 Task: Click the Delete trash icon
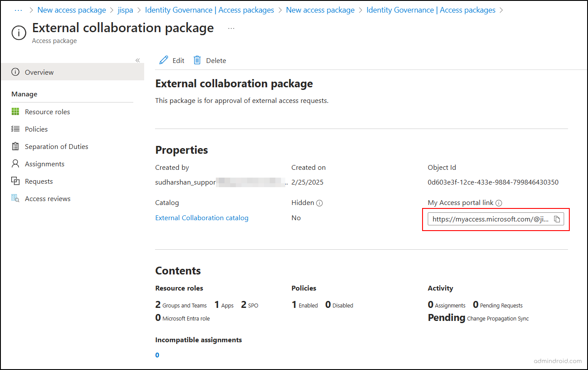click(197, 60)
